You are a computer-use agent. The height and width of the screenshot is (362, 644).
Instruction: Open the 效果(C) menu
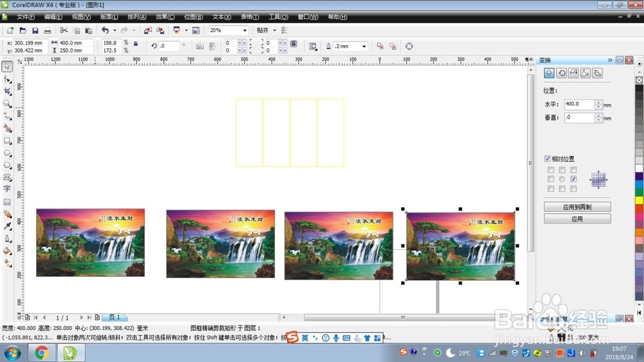[165, 17]
